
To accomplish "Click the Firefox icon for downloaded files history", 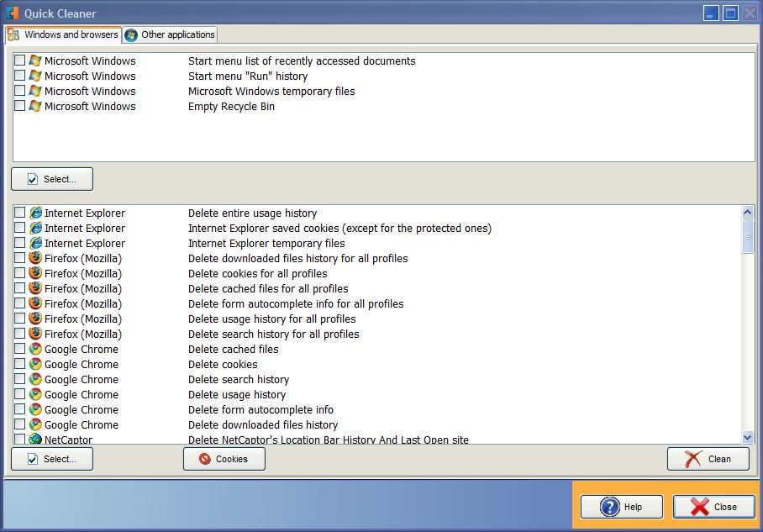I will point(35,258).
